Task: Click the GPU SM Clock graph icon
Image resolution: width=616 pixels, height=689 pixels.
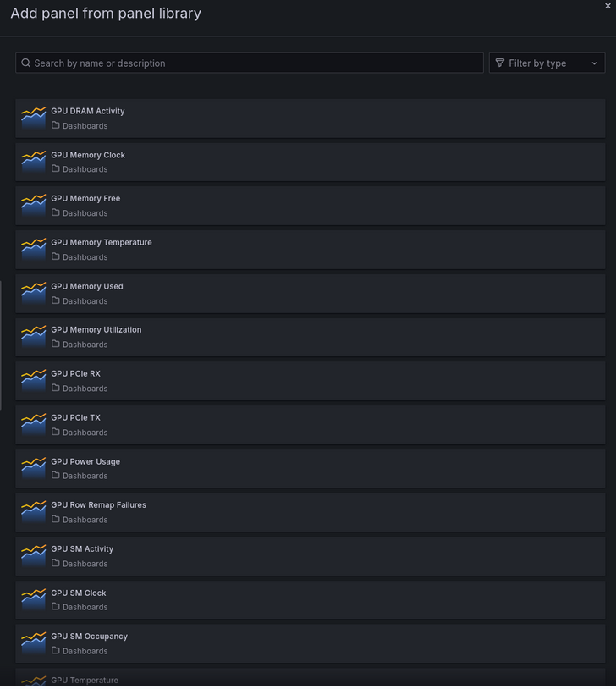Action: pyautogui.click(x=33, y=599)
